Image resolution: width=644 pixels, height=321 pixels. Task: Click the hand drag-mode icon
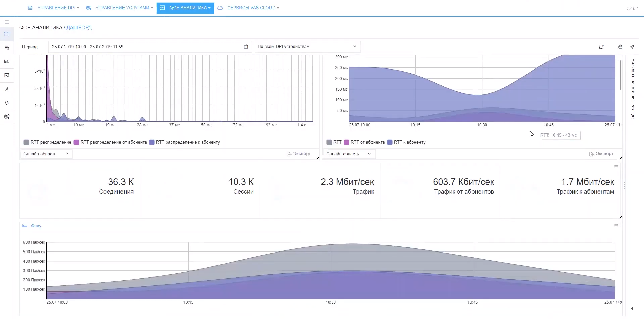pyautogui.click(x=620, y=47)
